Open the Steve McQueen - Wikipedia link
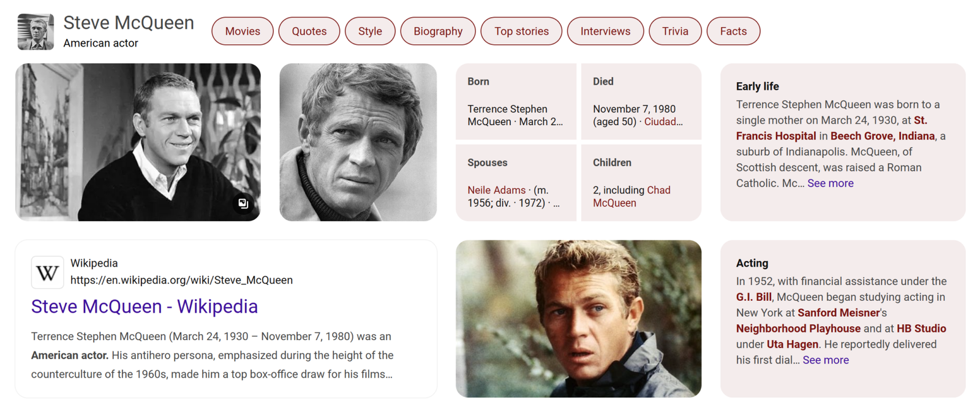Screen dimensions: 980x407 [x=145, y=306]
